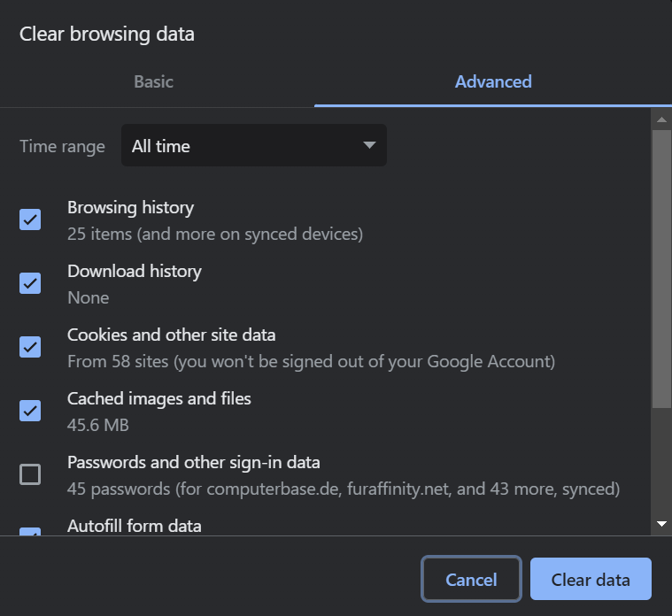The image size is (672, 616).
Task: Select the Advanced tab
Action: pyautogui.click(x=493, y=82)
